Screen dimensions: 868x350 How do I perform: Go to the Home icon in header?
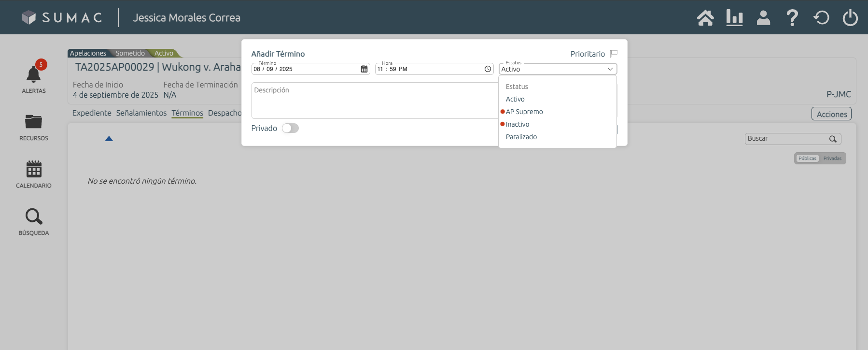705,18
